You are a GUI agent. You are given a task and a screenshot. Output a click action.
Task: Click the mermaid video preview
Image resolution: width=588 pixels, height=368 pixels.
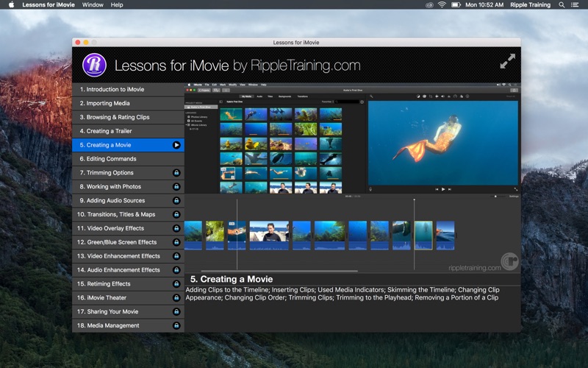[x=443, y=143]
